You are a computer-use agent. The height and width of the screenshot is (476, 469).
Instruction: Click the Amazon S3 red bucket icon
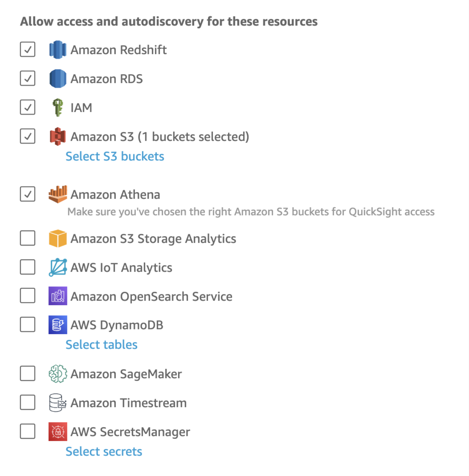[58, 137]
